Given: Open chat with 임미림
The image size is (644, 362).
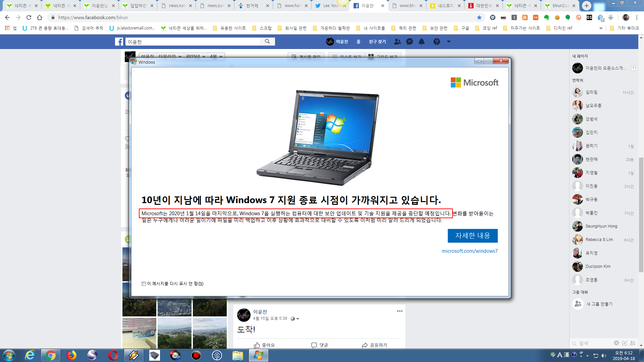Looking at the screenshot, I should click(603, 92).
